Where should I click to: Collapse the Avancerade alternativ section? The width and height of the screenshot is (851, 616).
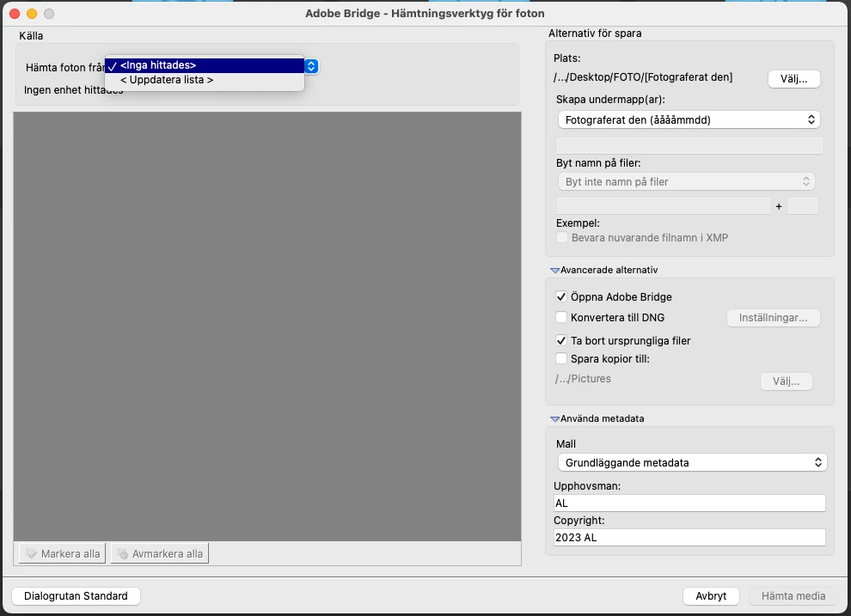click(554, 270)
